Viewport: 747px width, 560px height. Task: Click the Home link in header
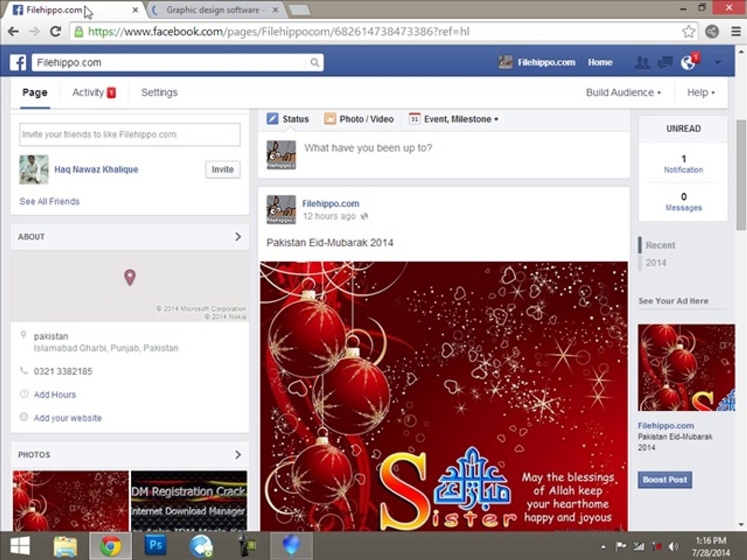click(600, 62)
